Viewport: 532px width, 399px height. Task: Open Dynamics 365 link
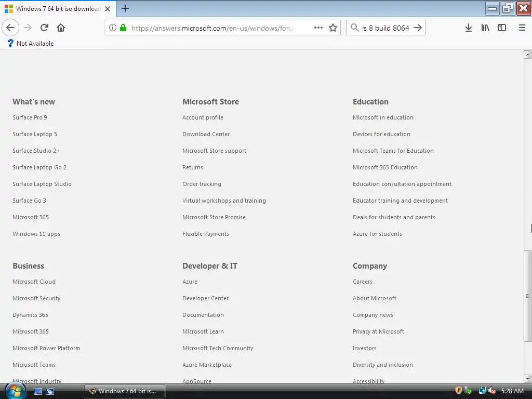tap(30, 315)
